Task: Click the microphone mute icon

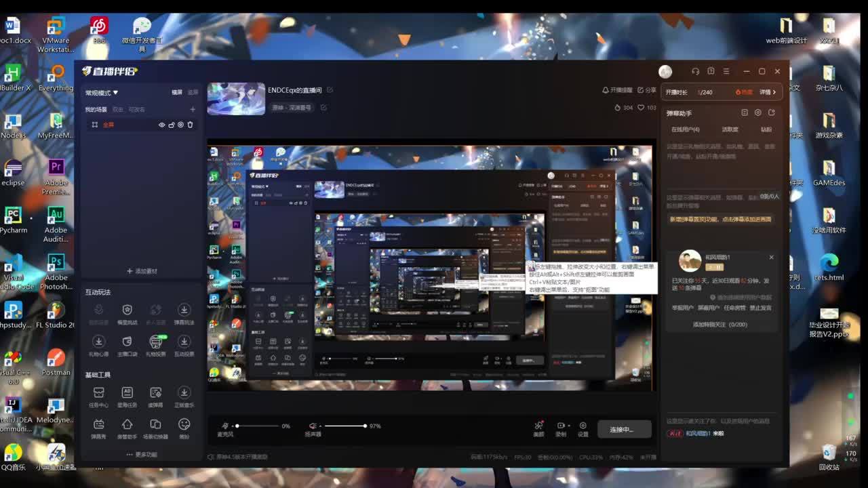Action: 225,426
